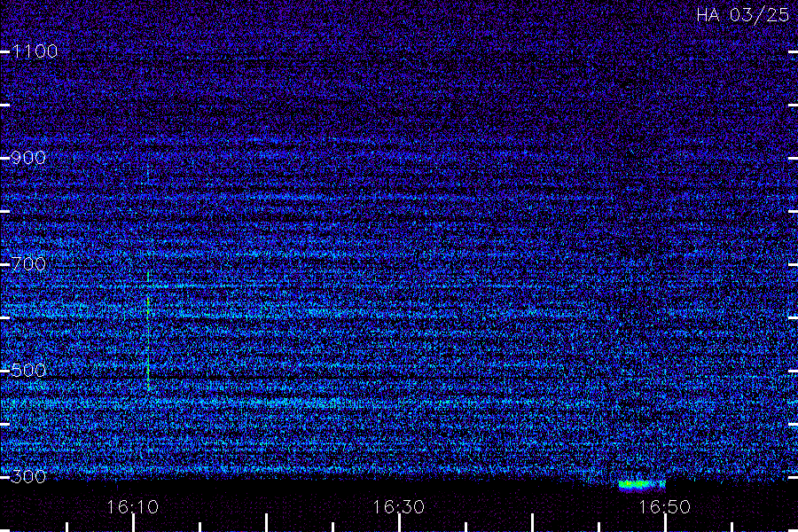
Task: Click the green vertical streak above 500
Action: [x=148, y=331]
